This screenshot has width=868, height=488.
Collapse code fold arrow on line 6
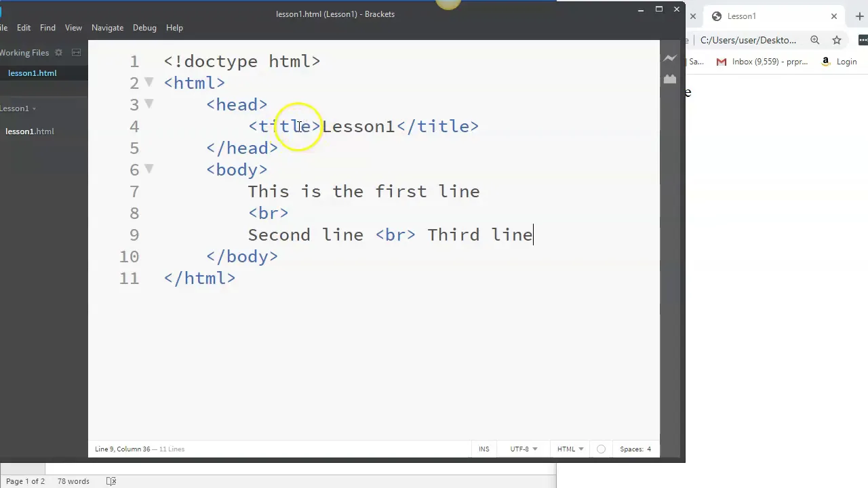coord(149,169)
